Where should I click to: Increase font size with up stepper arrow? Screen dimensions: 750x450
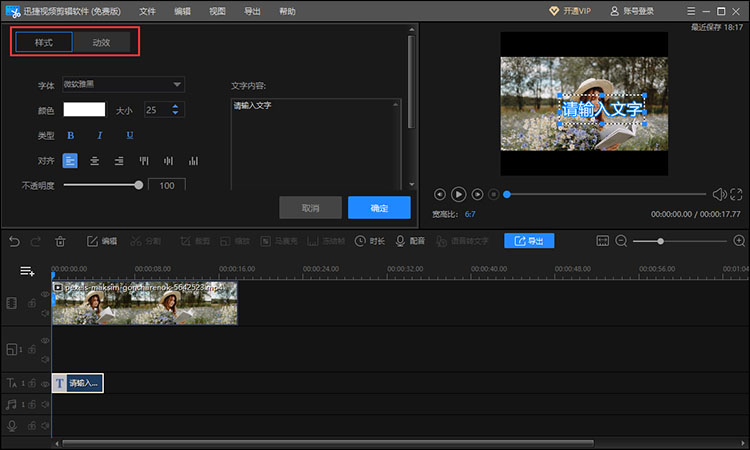click(x=175, y=106)
